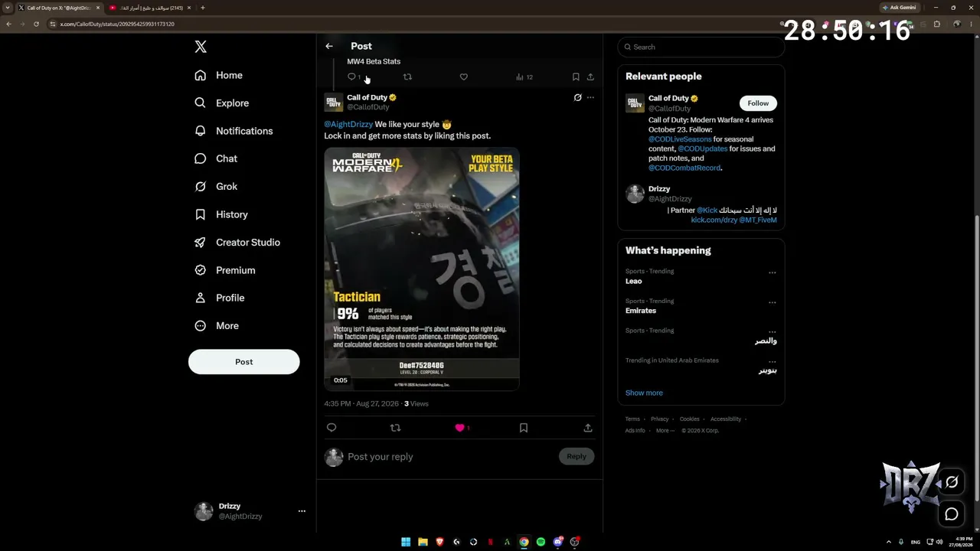Go to X home via the X logo
This screenshot has width=980, height=551.
201,47
